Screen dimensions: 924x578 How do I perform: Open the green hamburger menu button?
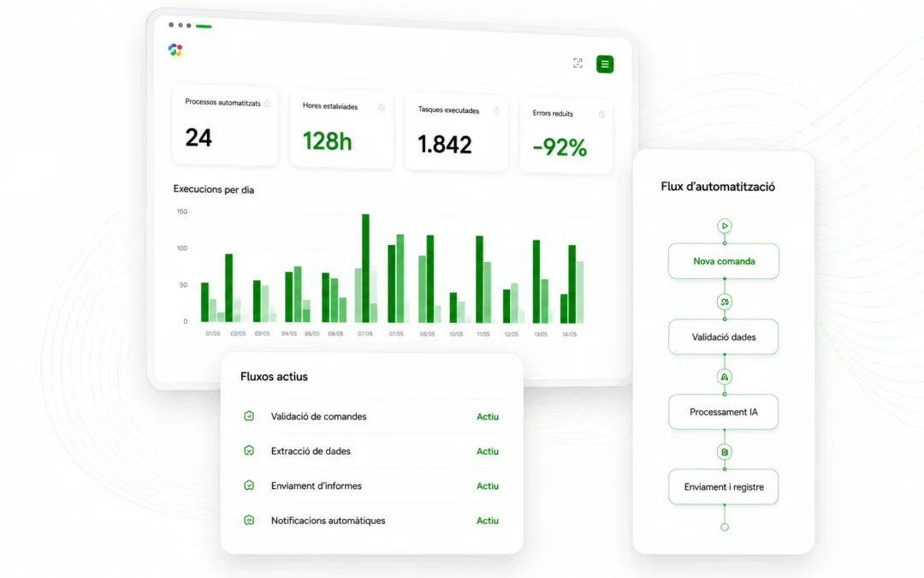click(605, 63)
